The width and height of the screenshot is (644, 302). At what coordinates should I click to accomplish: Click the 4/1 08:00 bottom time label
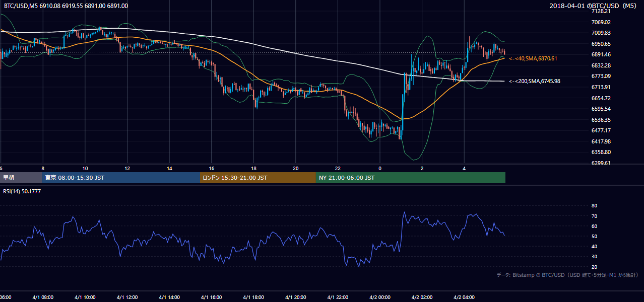(43, 297)
